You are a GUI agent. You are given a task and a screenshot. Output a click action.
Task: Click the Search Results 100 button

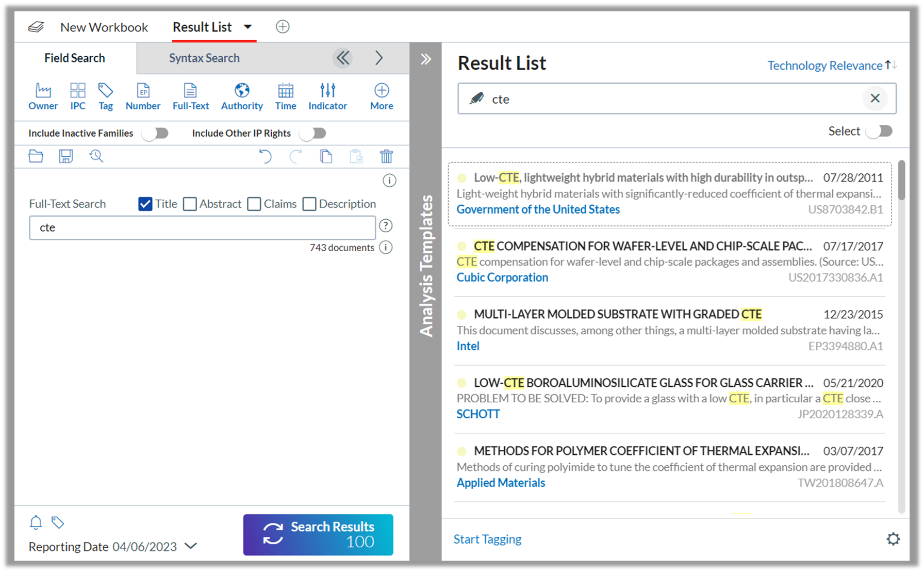click(318, 535)
